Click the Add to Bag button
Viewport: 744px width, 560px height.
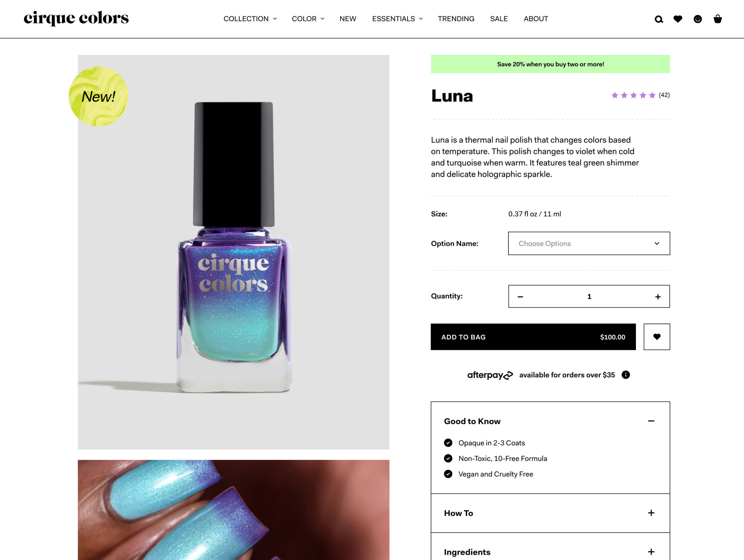(x=533, y=337)
